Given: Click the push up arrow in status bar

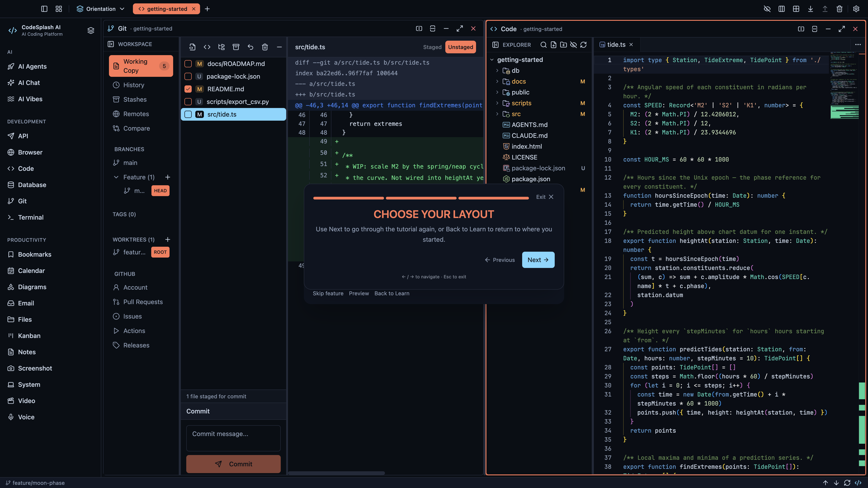Looking at the screenshot, I should tap(826, 483).
